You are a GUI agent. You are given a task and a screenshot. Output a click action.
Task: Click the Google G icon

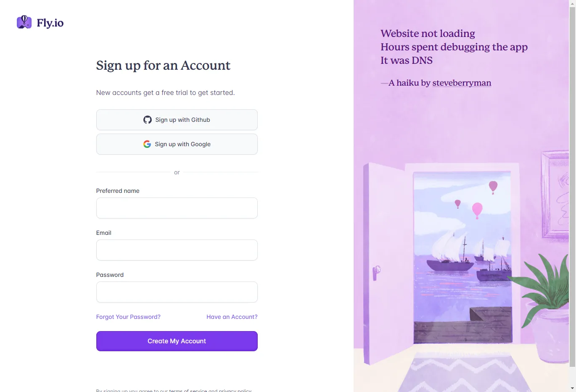click(147, 144)
